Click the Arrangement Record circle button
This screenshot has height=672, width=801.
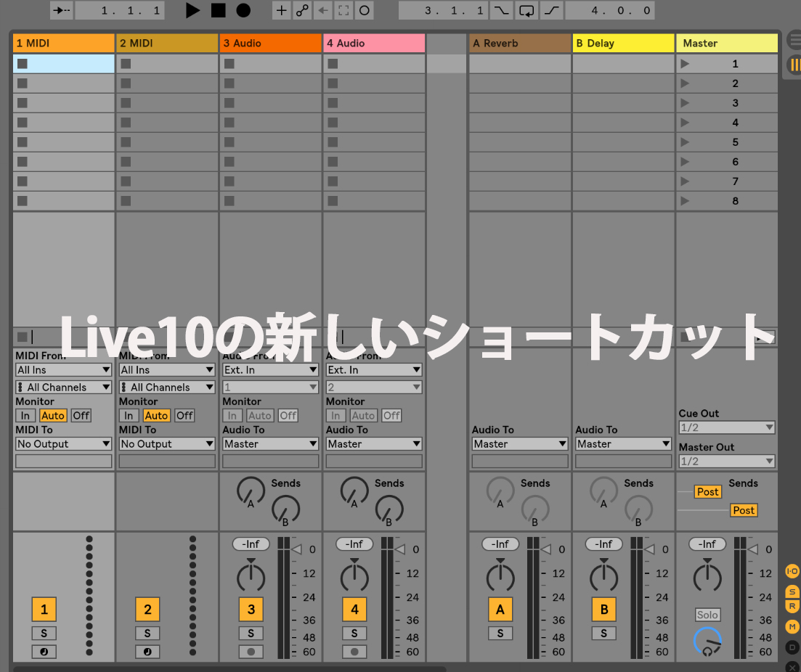(x=243, y=10)
